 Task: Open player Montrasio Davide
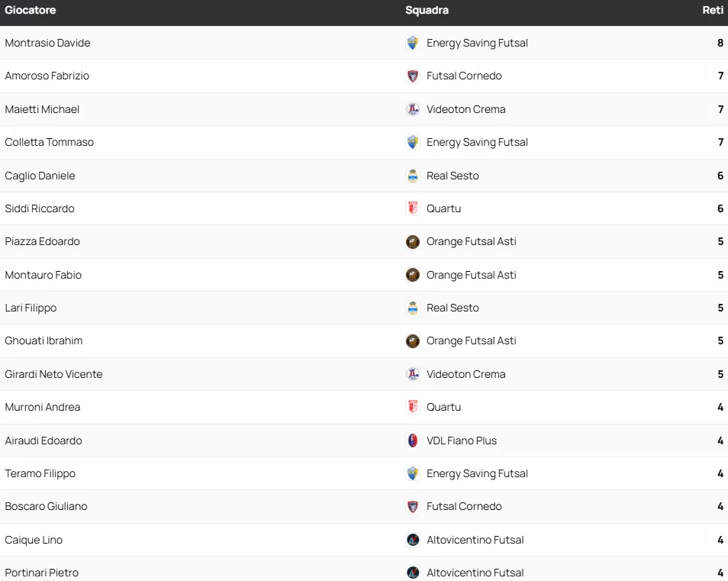(x=47, y=43)
